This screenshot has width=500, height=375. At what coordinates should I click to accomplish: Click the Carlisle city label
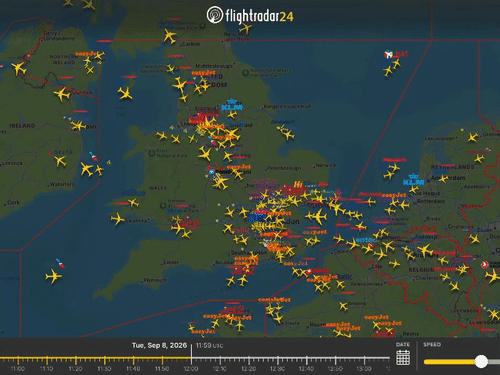click(191, 44)
